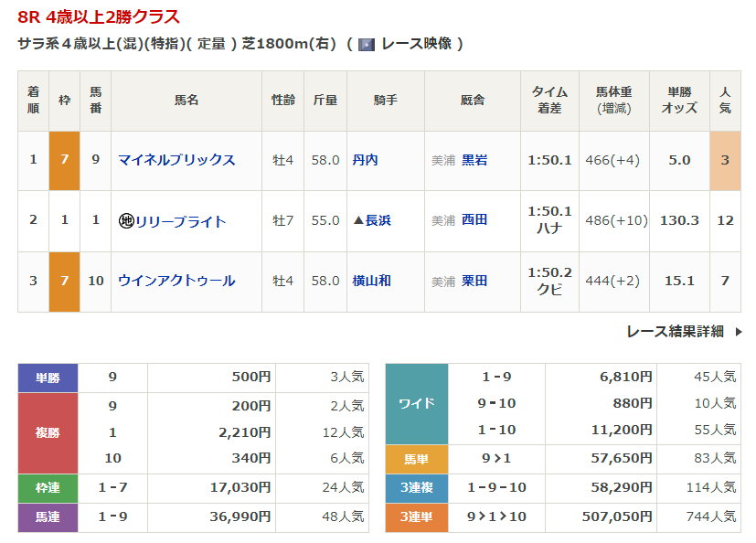Open trainer 西田 profile link
The width and height of the screenshot is (756, 543).
pyautogui.click(x=474, y=220)
